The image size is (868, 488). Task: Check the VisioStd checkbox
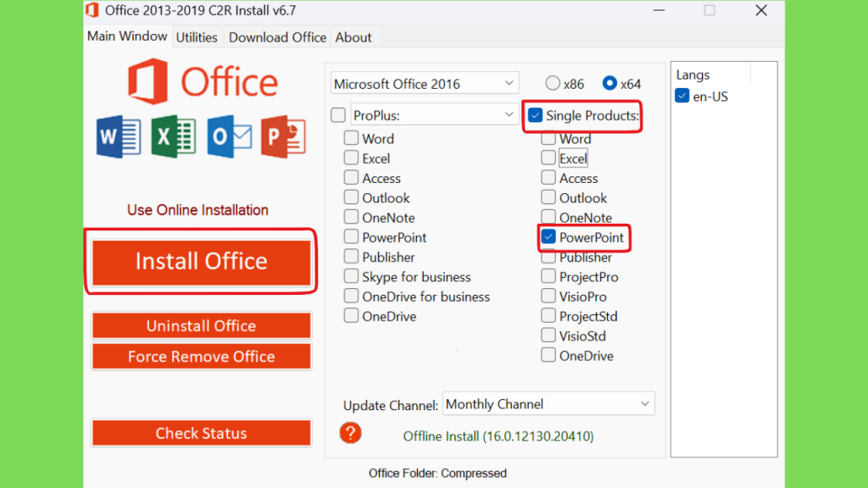[548, 335]
